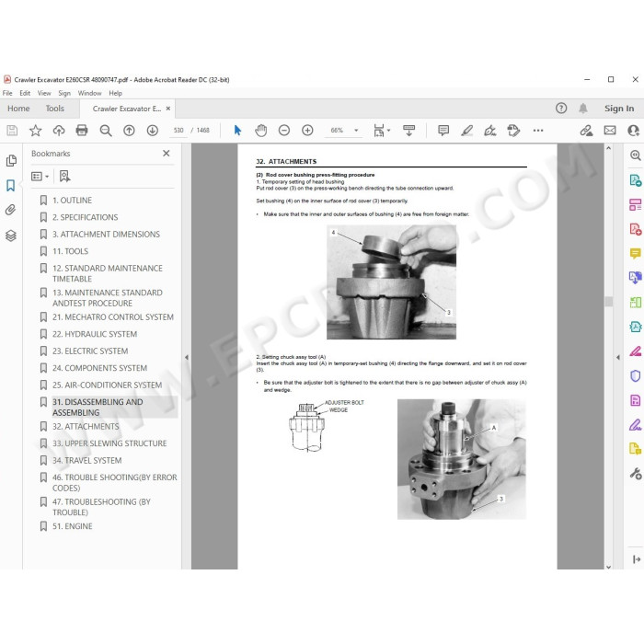The height and width of the screenshot is (644, 644).
Task: Send file by email envelope icon
Action: [x=610, y=131]
